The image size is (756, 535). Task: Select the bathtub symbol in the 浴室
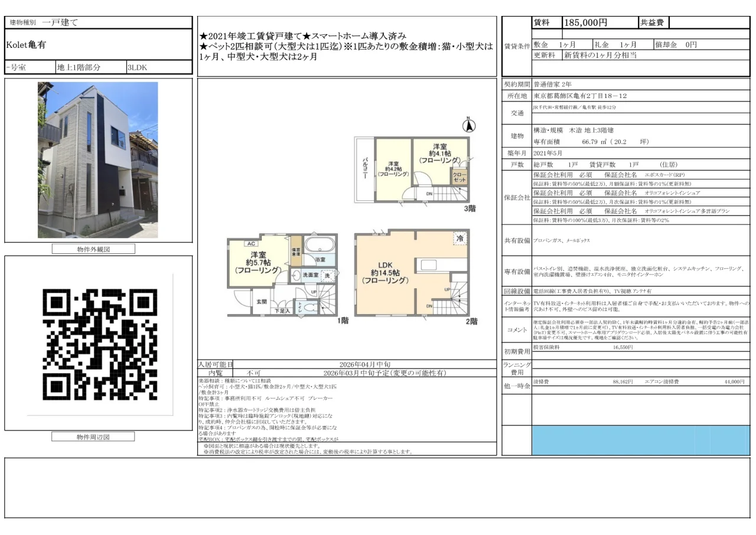[x=318, y=244]
